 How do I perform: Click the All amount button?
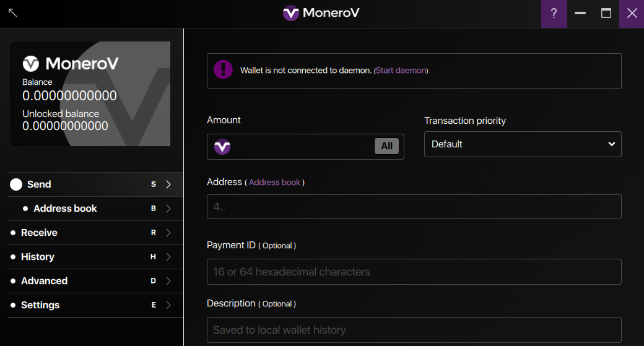pyautogui.click(x=386, y=146)
